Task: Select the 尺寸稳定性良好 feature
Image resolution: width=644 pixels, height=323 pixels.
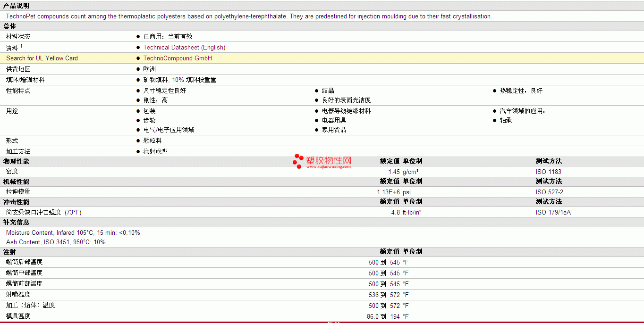Action: 164,91
